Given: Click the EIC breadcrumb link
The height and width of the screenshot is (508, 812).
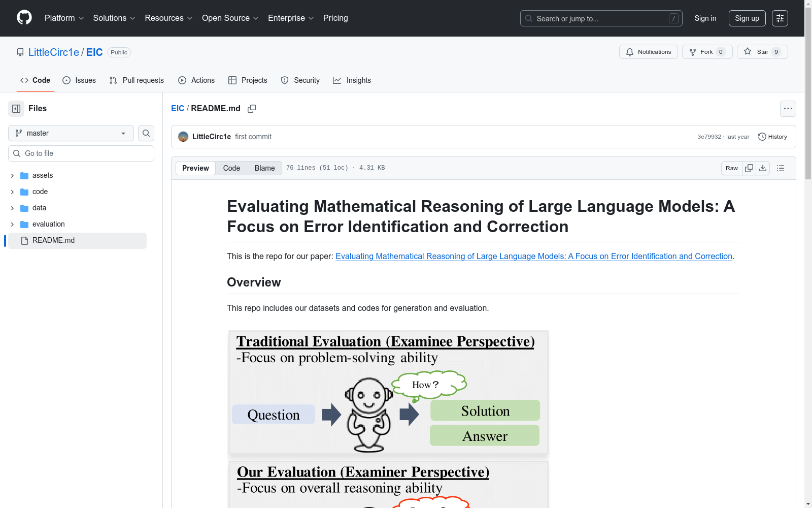Looking at the screenshot, I should pyautogui.click(x=178, y=109).
